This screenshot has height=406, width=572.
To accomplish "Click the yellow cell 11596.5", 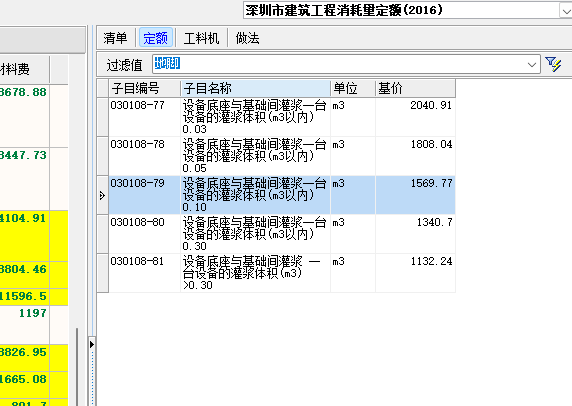I will pos(23,296).
